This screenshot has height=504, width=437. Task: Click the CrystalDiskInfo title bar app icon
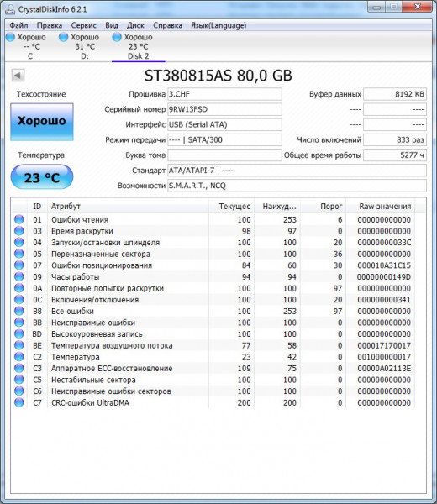coord(10,9)
